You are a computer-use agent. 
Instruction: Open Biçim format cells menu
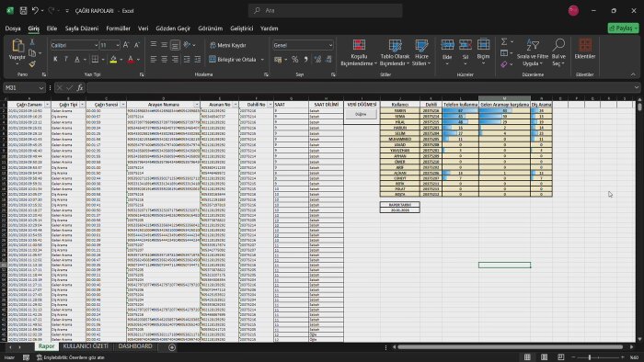click(x=483, y=52)
